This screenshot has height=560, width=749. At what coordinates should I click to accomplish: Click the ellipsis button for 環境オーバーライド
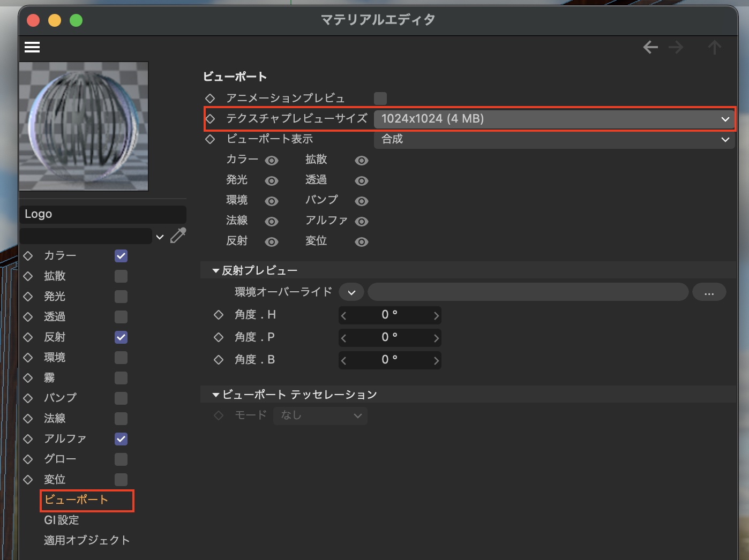click(x=709, y=292)
